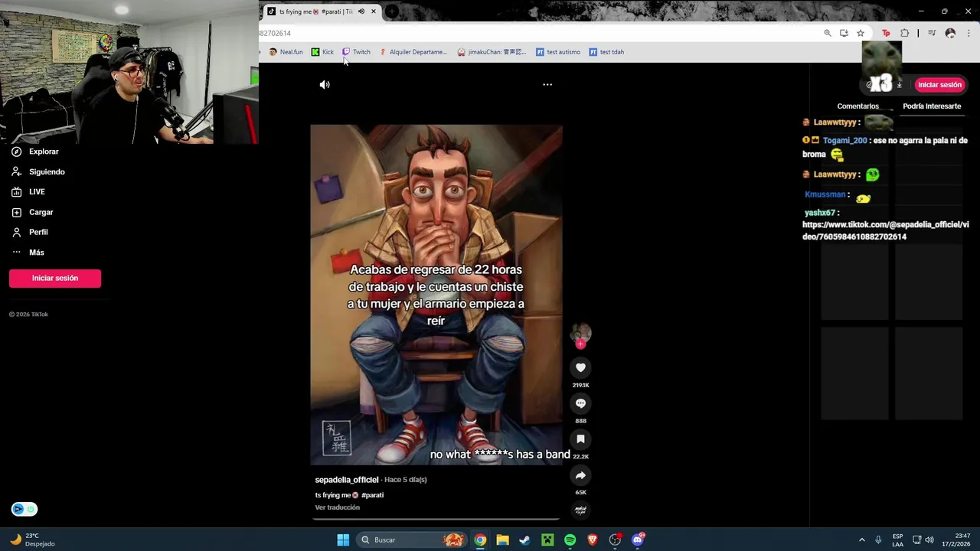Screen dimensions: 980x551
Task: Share the video with the arrow icon
Action: tap(580, 475)
